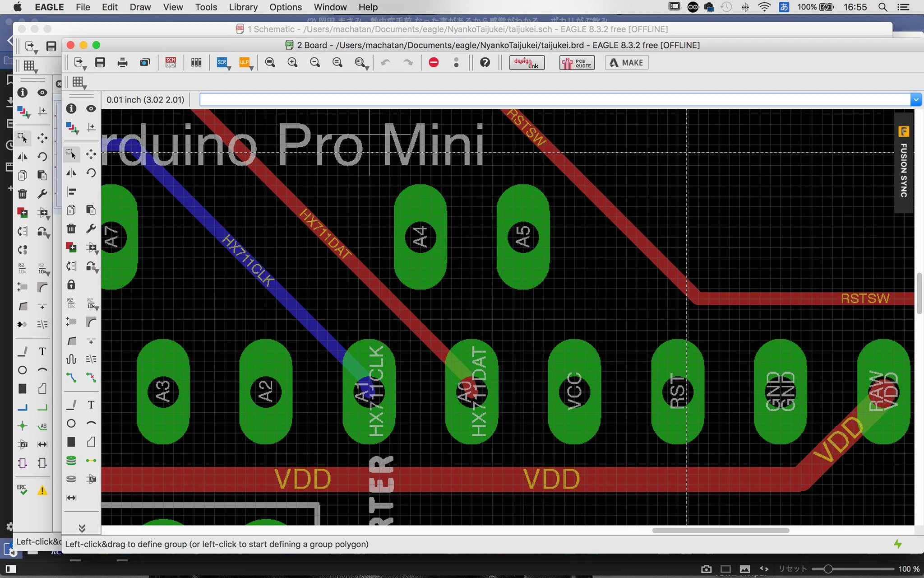Open the CAM processor icon in Board toolbar
Image resolution: width=924 pixels, height=578 pixels.
click(x=145, y=62)
